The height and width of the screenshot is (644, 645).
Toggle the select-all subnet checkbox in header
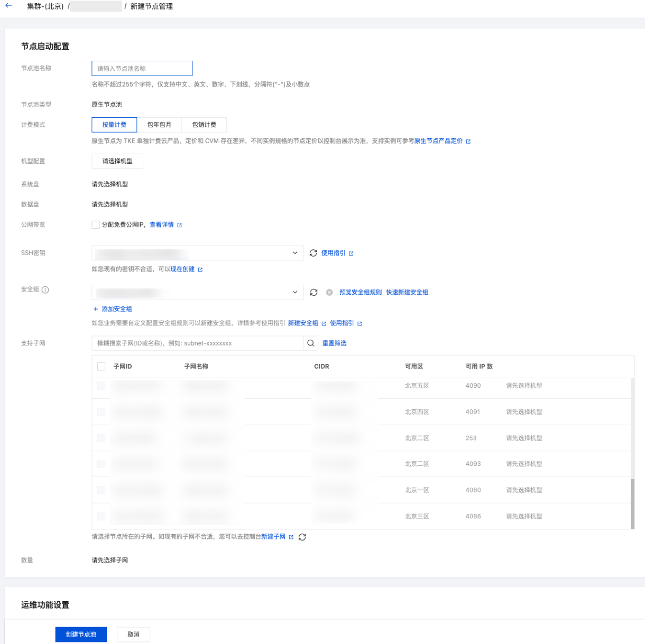tap(102, 367)
